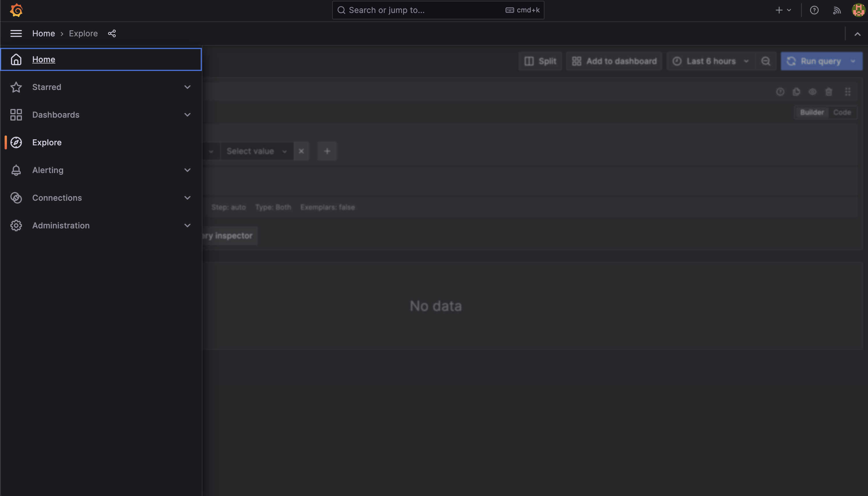The width and height of the screenshot is (868, 496).
Task: Switch query editor to Code mode
Action: 842,112
